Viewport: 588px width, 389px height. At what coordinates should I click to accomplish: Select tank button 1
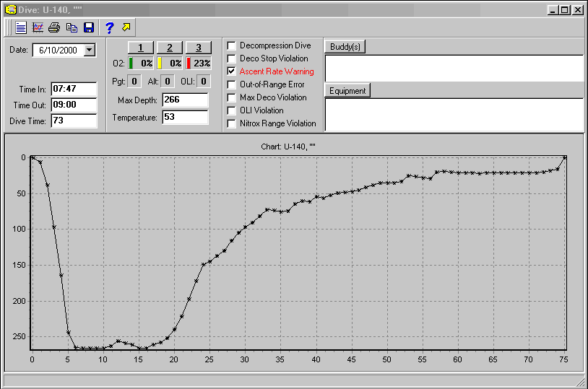[142, 48]
